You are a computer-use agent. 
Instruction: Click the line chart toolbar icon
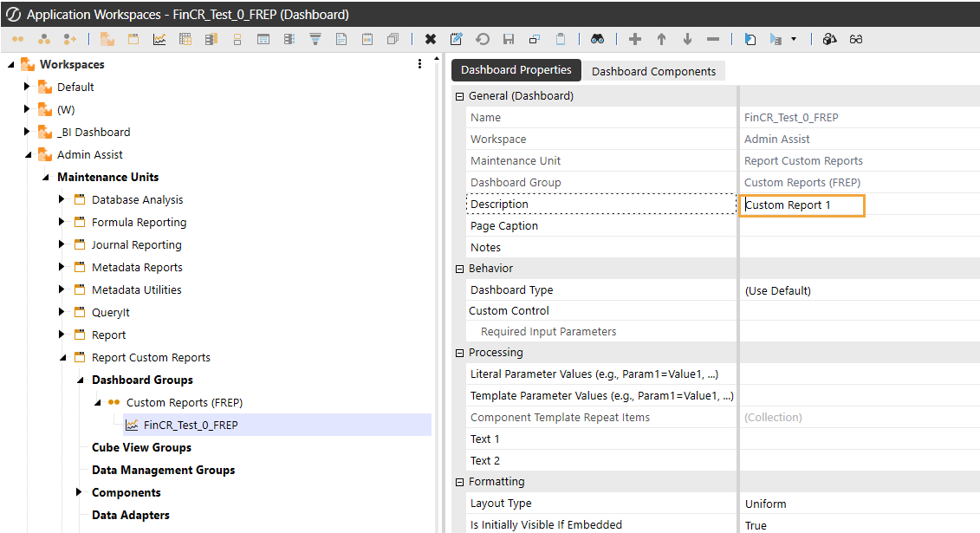tap(159, 39)
